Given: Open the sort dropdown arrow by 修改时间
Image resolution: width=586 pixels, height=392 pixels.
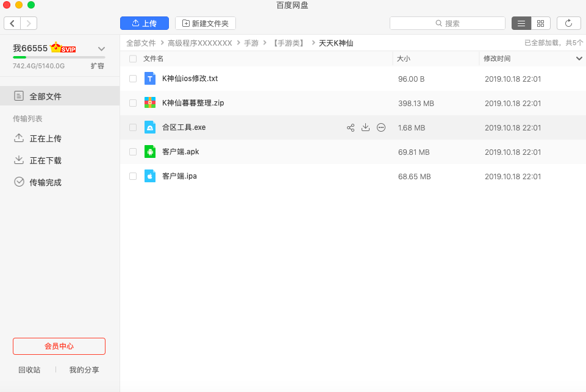Looking at the screenshot, I should tap(579, 59).
